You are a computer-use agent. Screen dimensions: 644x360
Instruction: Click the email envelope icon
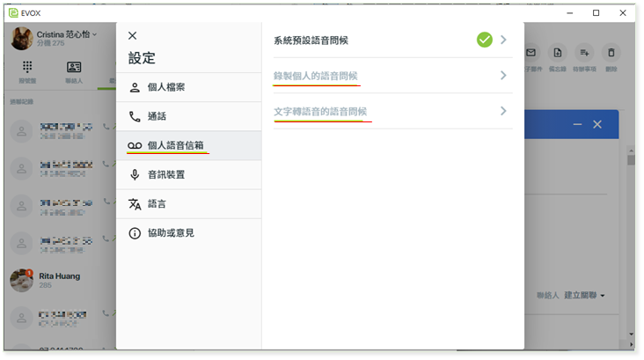pyautogui.click(x=532, y=53)
